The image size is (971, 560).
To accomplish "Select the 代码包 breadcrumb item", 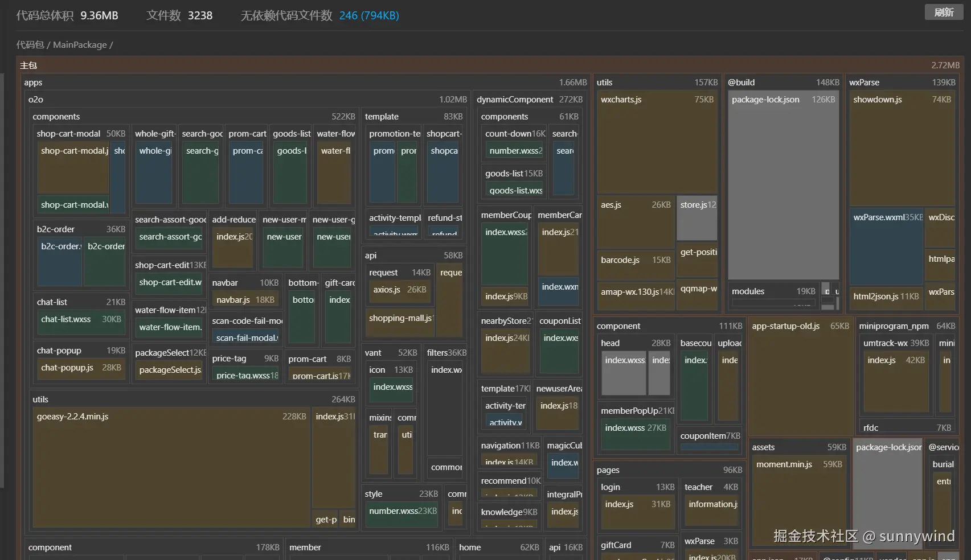I will pos(30,45).
